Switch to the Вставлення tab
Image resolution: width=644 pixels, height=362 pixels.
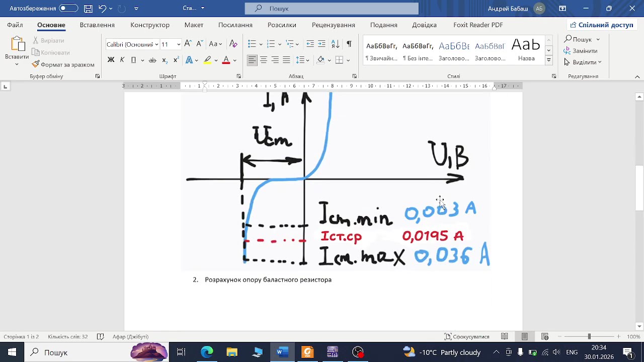click(x=97, y=25)
